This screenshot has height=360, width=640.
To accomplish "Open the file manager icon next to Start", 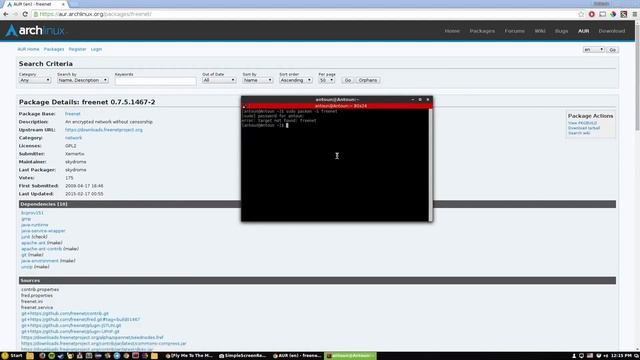I will 30,356.
